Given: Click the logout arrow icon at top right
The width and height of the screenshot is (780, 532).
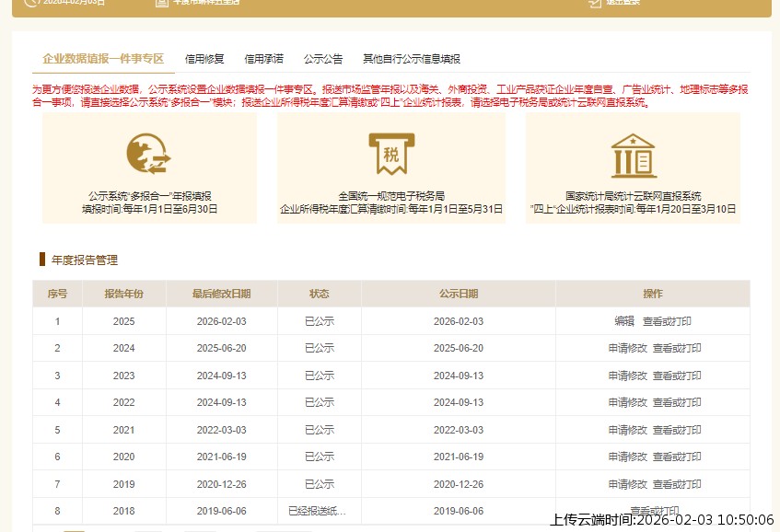Looking at the screenshot, I should (595, 3).
